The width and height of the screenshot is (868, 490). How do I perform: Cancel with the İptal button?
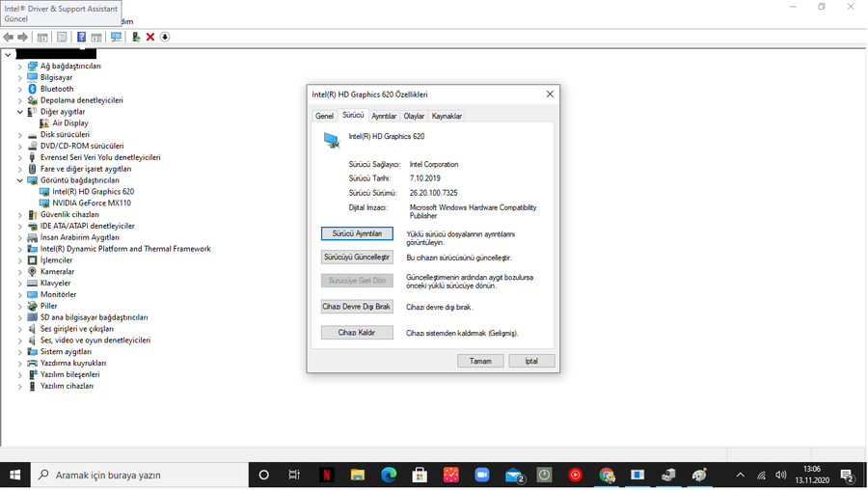531,361
